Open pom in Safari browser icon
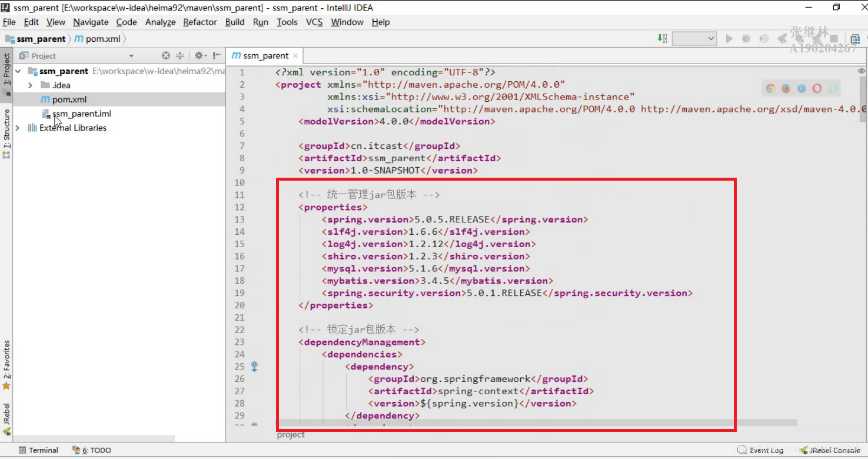The image size is (868, 459). tap(802, 89)
